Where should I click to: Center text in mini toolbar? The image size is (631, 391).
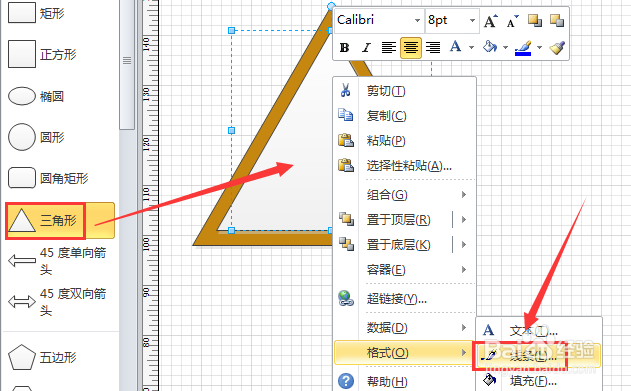(x=410, y=47)
